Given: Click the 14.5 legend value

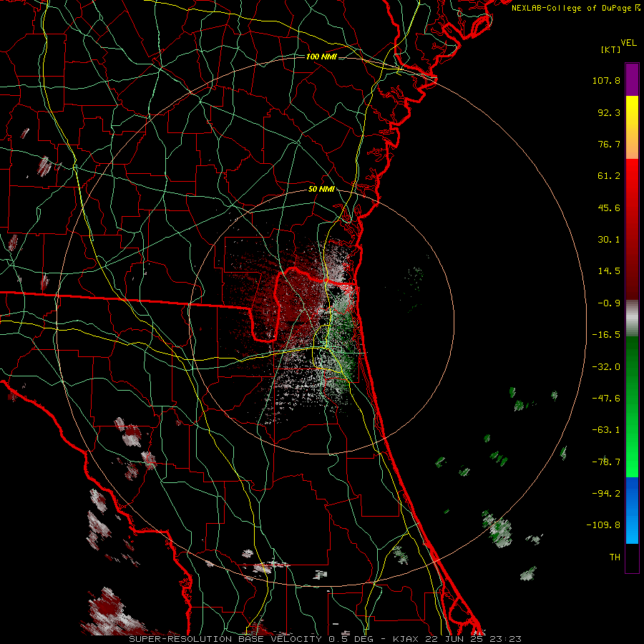Looking at the screenshot, I should pos(609,271).
